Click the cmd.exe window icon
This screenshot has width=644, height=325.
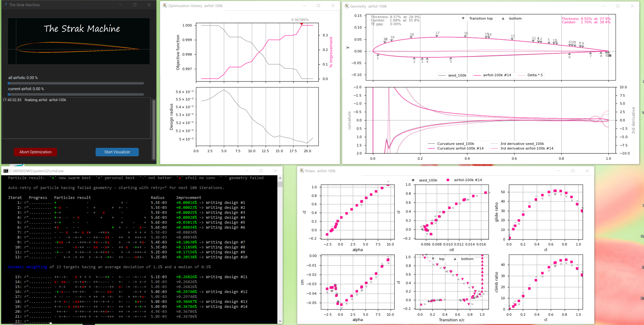(x=6, y=171)
